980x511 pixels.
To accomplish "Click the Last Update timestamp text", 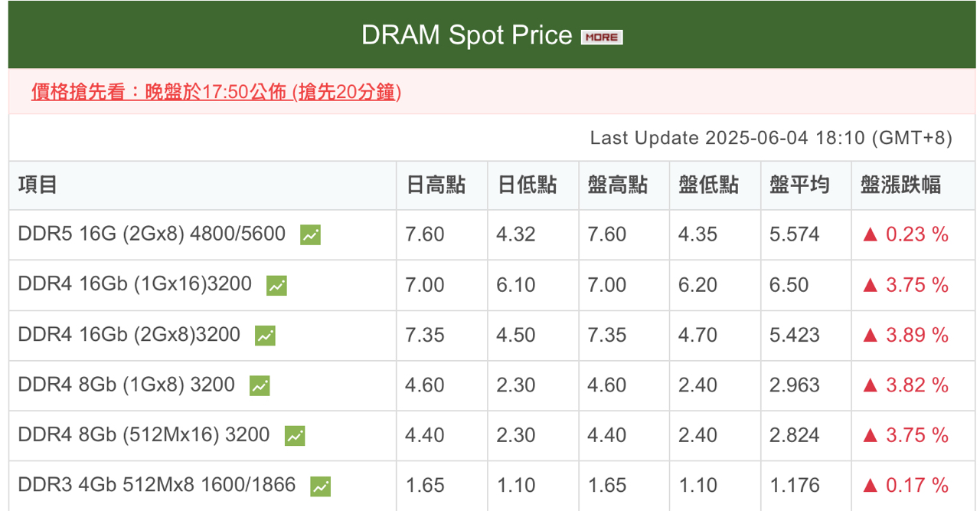I will pyautogui.click(x=771, y=138).
